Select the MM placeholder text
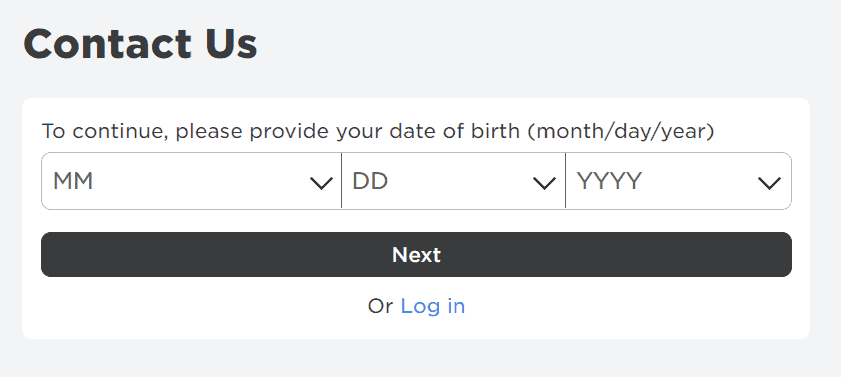This screenshot has width=841, height=377. pos(73,181)
